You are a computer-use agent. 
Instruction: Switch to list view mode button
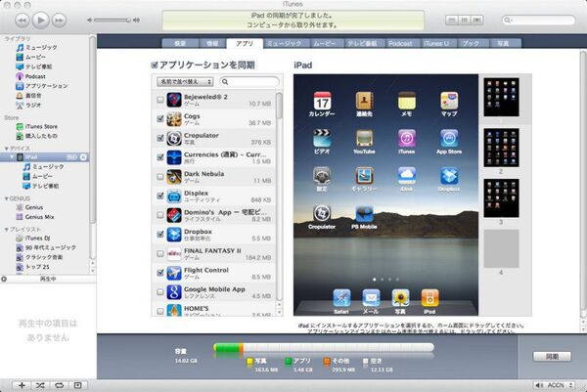point(452,20)
